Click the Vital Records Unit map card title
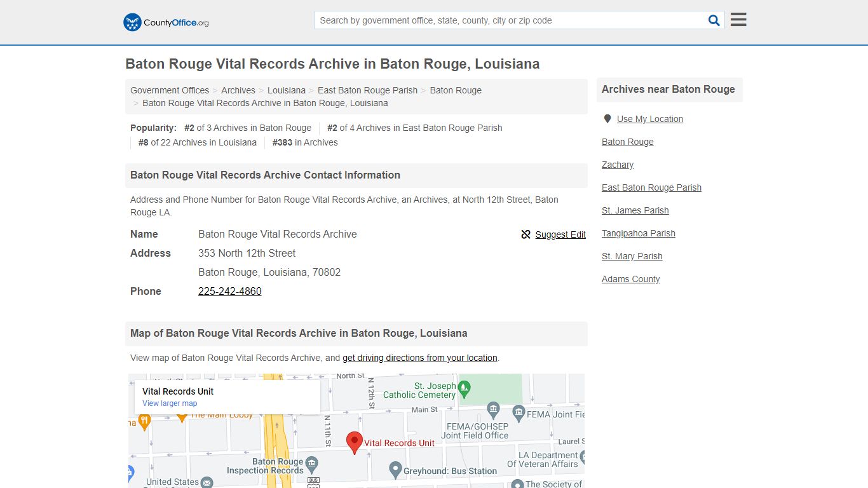Viewport: 868px width, 488px height. point(178,391)
